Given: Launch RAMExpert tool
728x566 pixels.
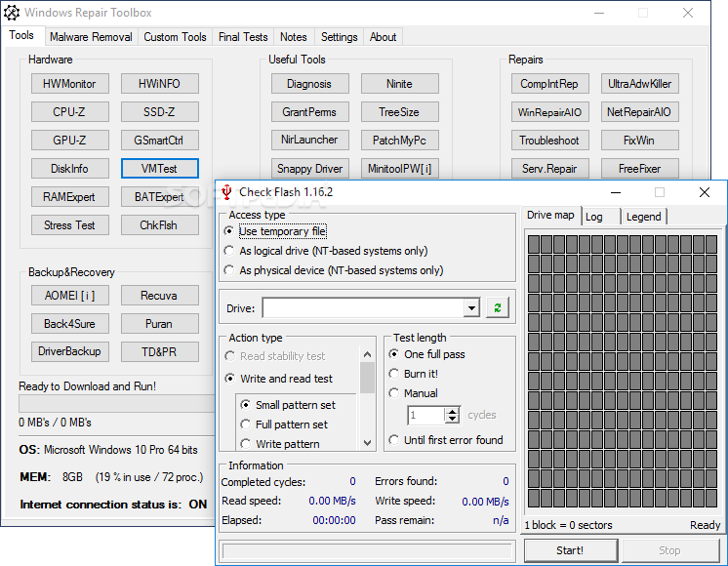Looking at the screenshot, I should [x=70, y=197].
